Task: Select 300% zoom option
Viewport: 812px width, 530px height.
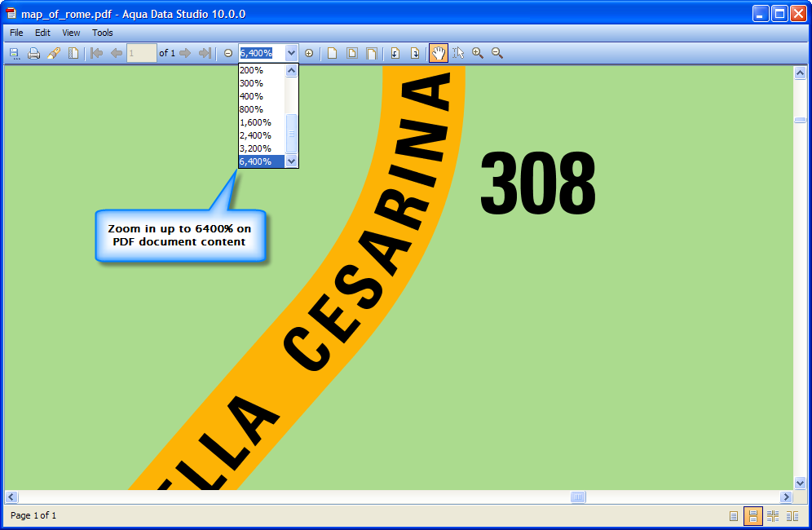Action: click(262, 83)
